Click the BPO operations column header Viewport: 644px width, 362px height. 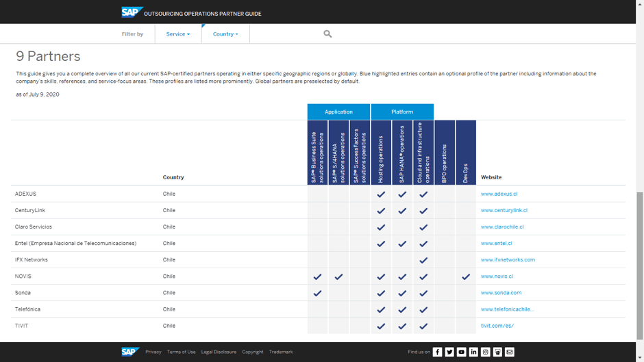(x=445, y=153)
